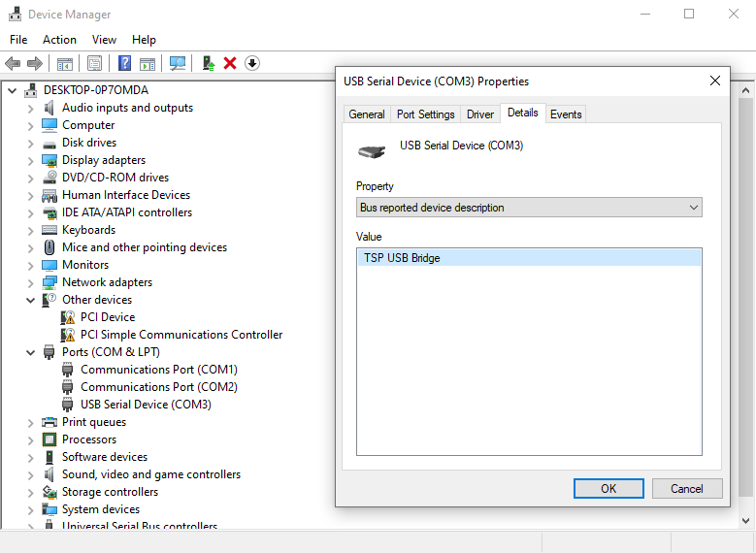Click the Update device driver icon

point(209,63)
